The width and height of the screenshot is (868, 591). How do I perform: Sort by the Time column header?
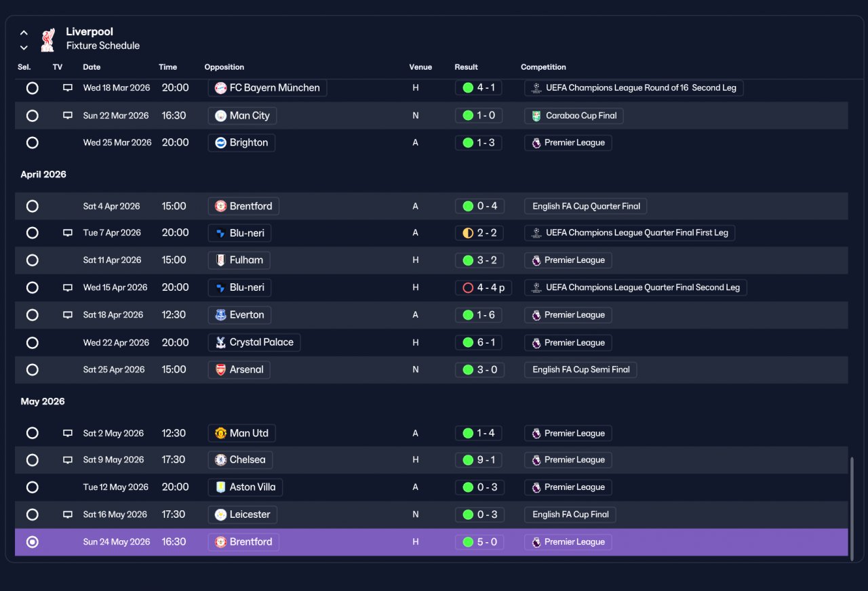click(167, 67)
